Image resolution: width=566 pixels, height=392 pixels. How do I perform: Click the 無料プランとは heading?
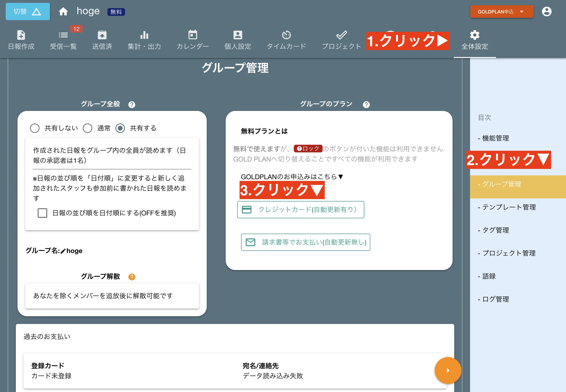[264, 131]
